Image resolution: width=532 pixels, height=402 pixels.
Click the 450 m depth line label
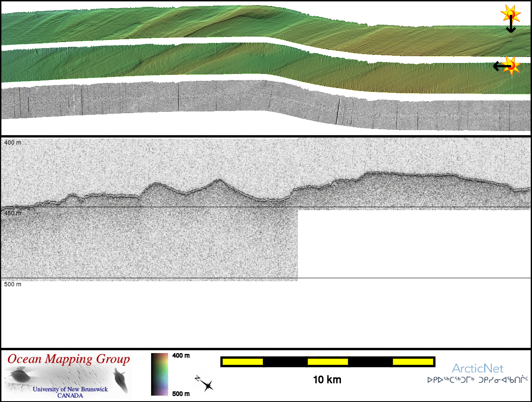[13, 213]
